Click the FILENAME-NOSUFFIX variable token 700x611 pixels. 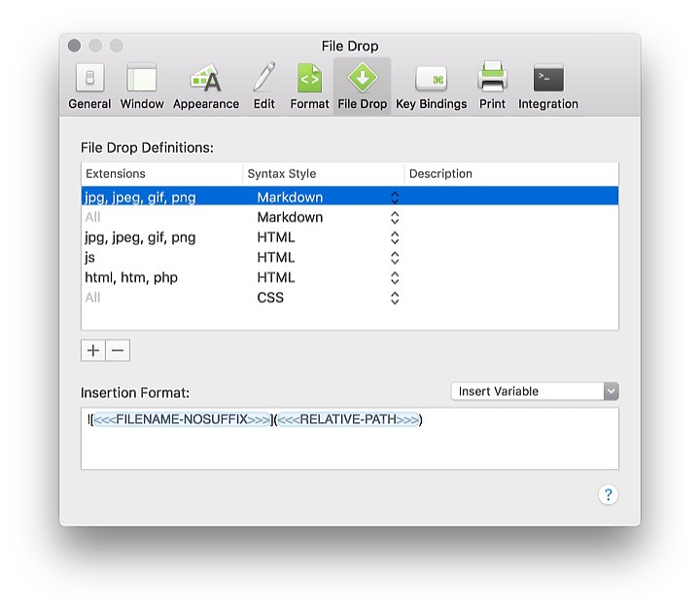point(182,419)
